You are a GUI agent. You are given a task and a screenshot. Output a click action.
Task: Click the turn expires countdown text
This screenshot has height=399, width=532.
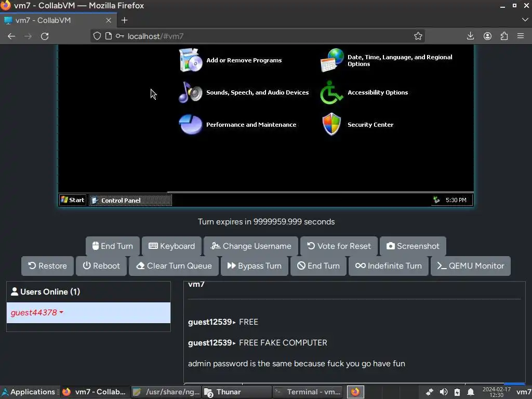(x=266, y=222)
